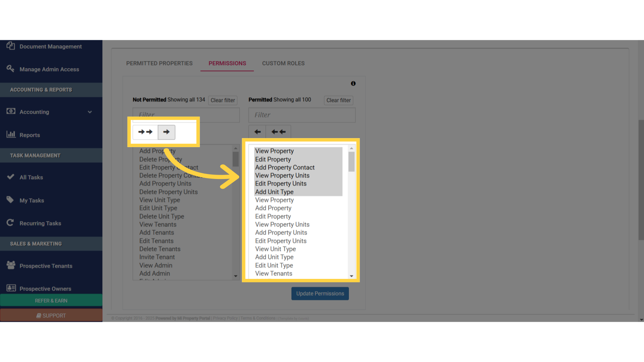Screen dimensions: 644x362
Task: Click the Recurring Tasks refresh icon
Action: coord(10,223)
